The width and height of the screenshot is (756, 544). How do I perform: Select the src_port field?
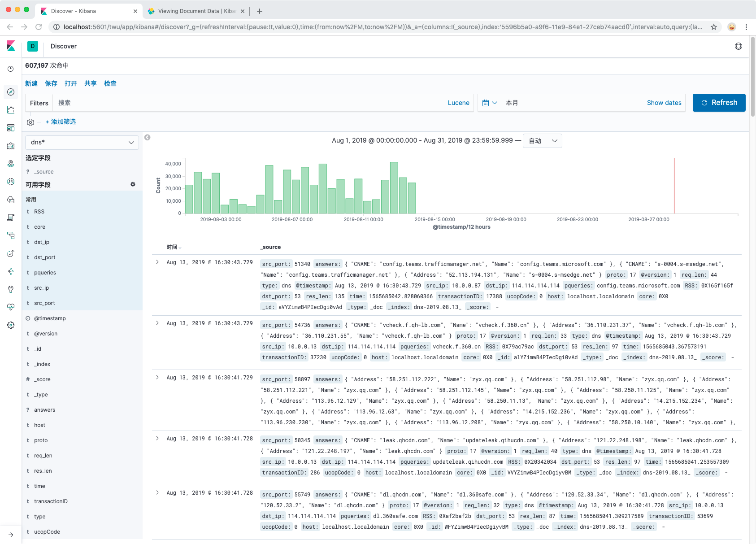[x=44, y=303]
